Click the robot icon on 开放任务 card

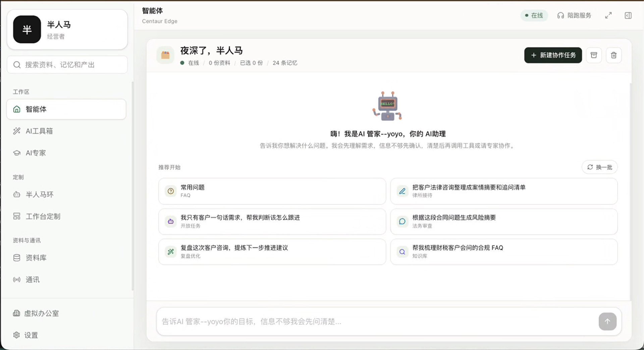171,221
